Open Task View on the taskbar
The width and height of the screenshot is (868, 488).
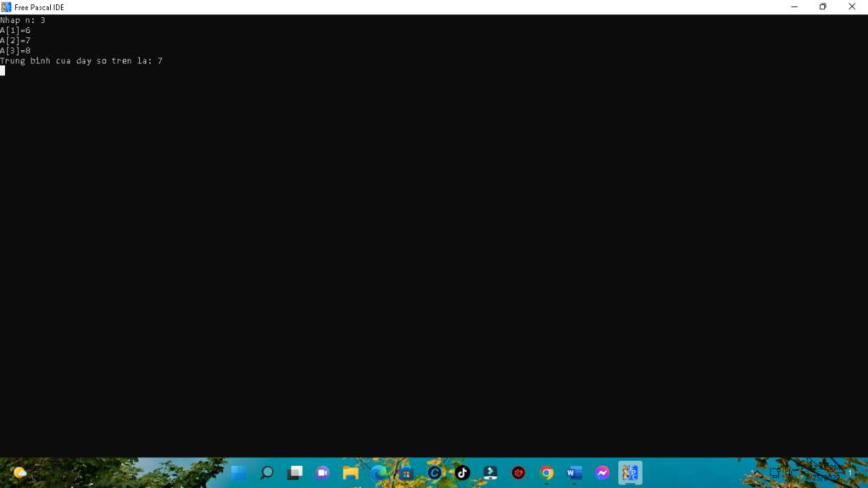coord(295,473)
